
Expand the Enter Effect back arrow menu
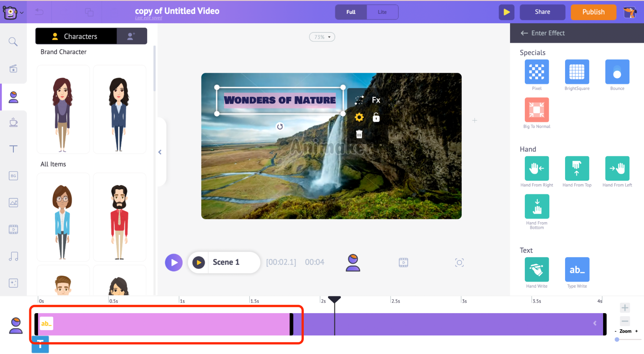[x=523, y=33]
